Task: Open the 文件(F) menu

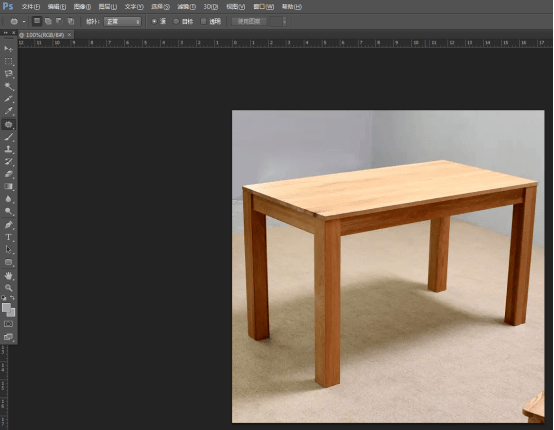Action: click(x=31, y=7)
